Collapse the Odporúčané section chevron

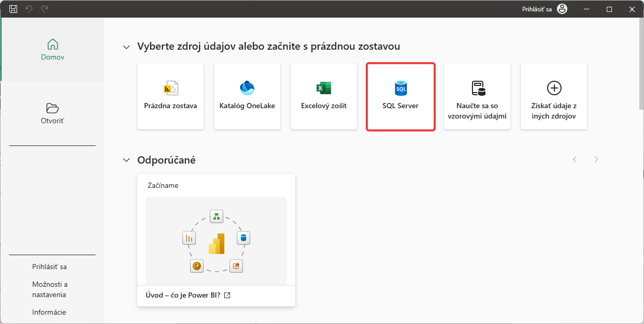(x=126, y=160)
